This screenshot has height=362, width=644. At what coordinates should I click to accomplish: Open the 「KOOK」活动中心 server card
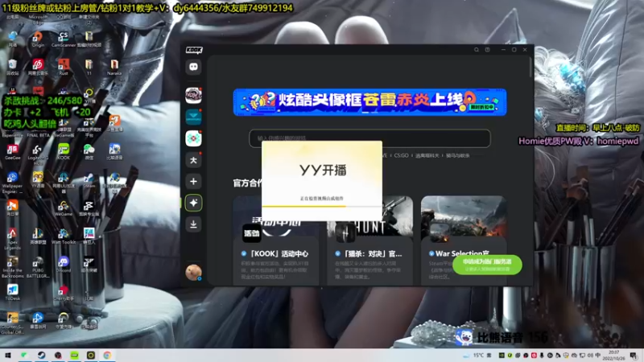(x=276, y=241)
